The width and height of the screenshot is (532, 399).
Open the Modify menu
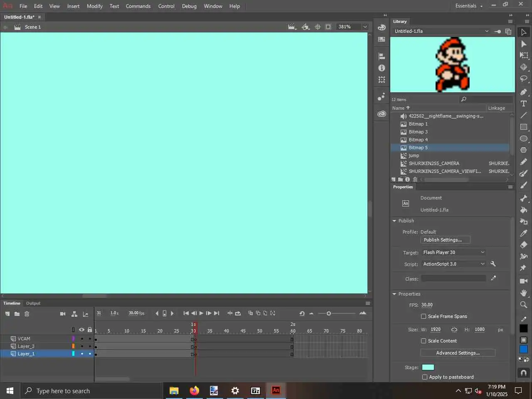pos(95,6)
